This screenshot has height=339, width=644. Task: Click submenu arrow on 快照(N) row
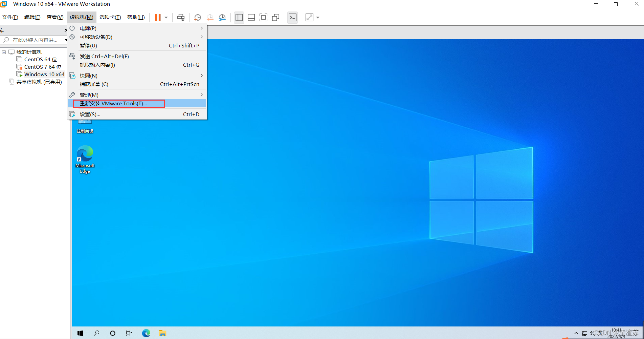pos(202,76)
